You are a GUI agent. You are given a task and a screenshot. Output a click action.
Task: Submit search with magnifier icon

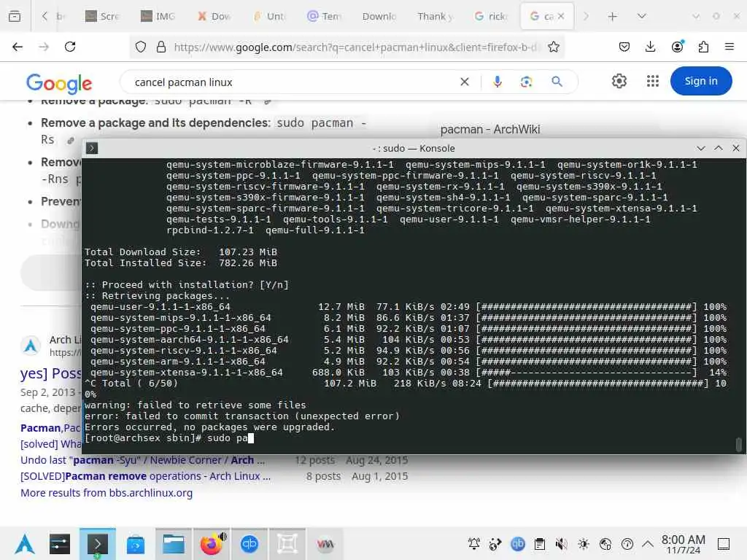(557, 82)
